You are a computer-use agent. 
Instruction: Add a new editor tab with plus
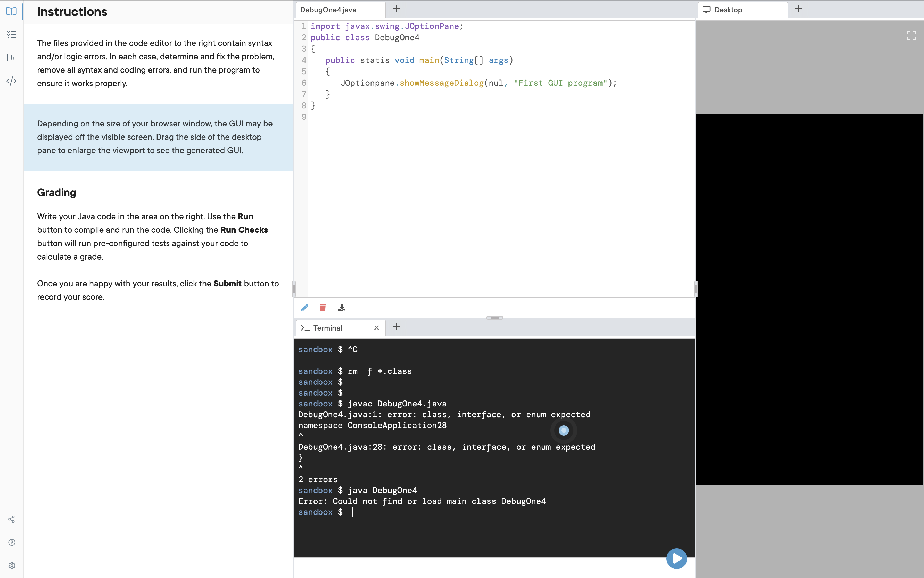(x=396, y=9)
